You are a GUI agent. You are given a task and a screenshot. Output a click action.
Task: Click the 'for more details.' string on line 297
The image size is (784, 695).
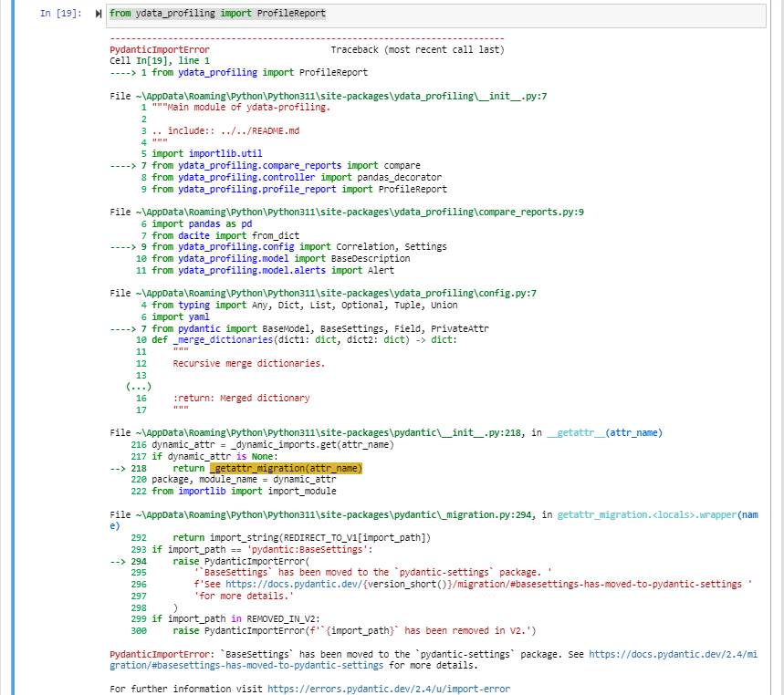(244, 596)
